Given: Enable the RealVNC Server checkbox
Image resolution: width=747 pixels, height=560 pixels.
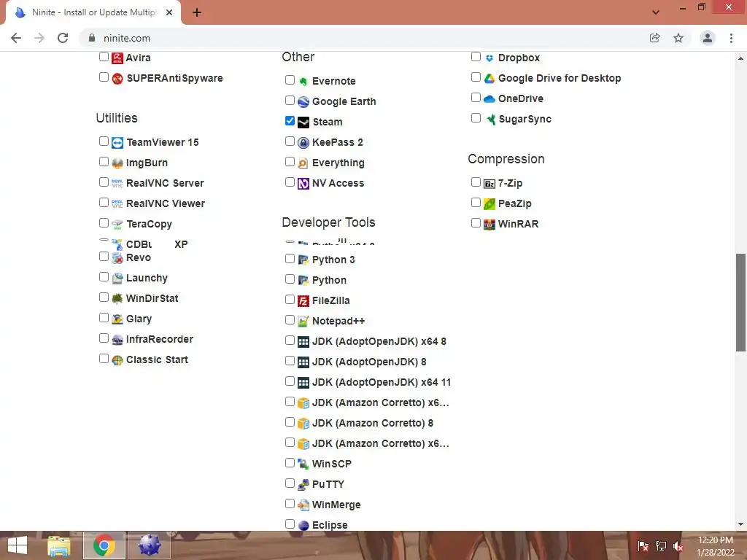Looking at the screenshot, I should (x=104, y=182).
